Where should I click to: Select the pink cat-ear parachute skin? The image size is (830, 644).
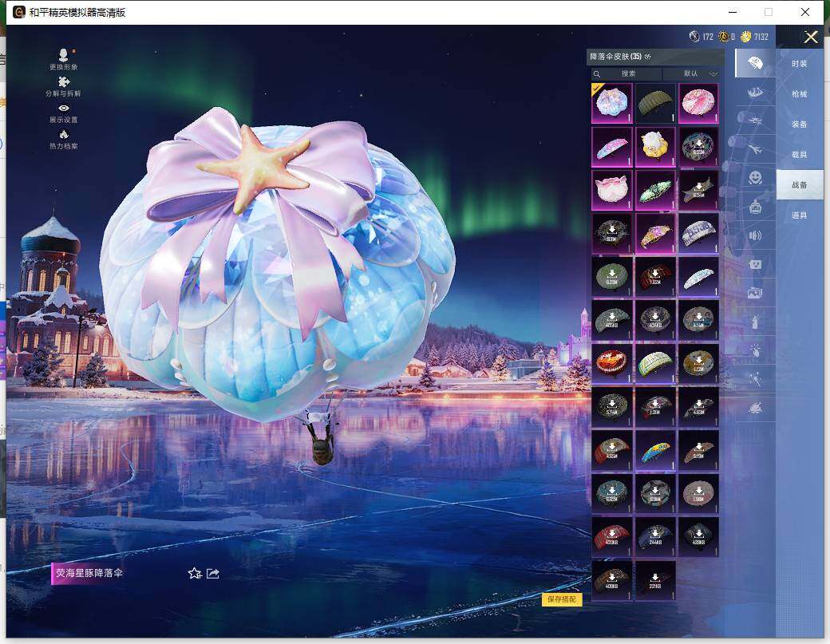(x=611, y=189)
